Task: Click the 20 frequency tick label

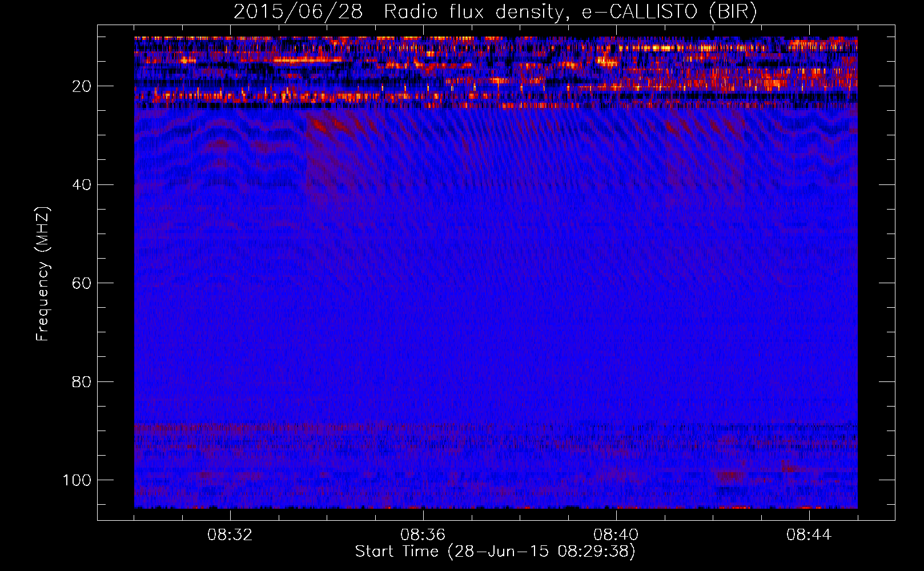Action: pos(82,86)
